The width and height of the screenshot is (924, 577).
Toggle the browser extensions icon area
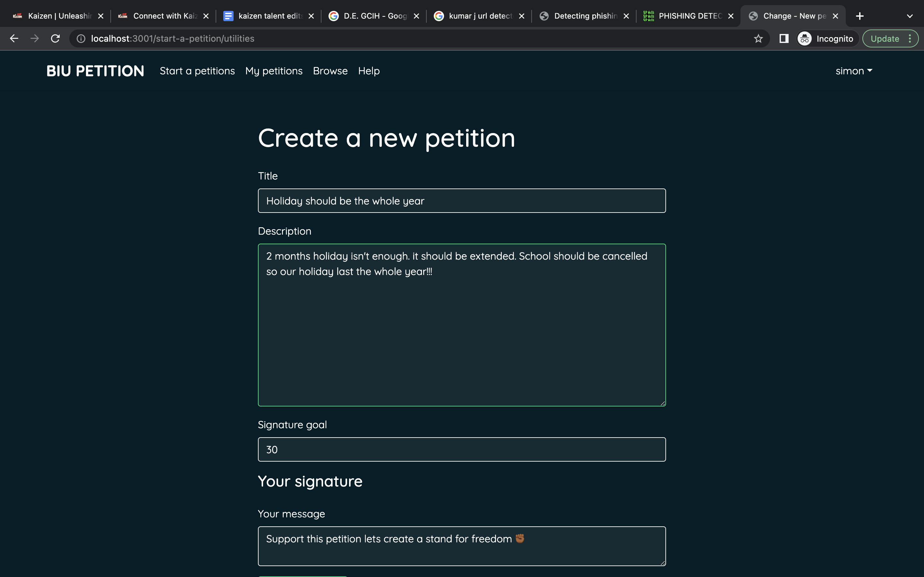click(784, 38)
